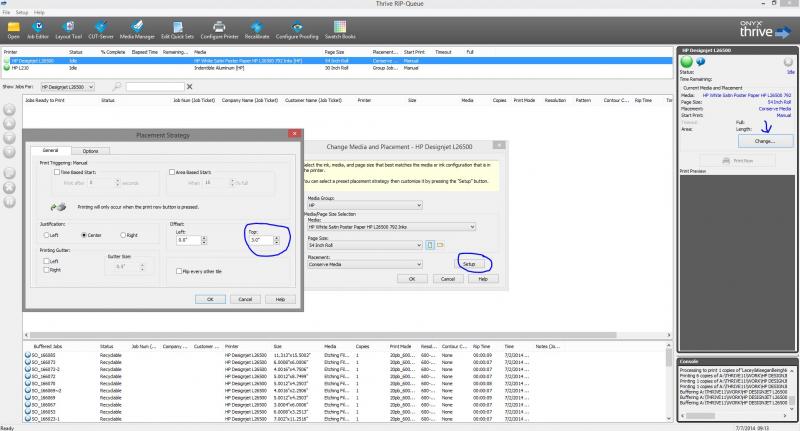The width and height of the screenshot is (800, 431).
Task: Click the Top offset input field
Action: (x=261, y=240)
